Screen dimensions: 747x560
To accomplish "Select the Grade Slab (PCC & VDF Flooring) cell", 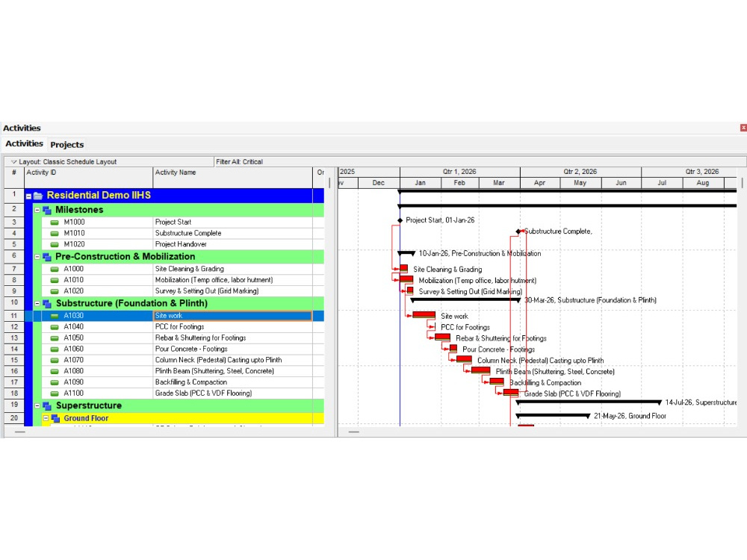I will pyautogui.click(x=232, y=393).
